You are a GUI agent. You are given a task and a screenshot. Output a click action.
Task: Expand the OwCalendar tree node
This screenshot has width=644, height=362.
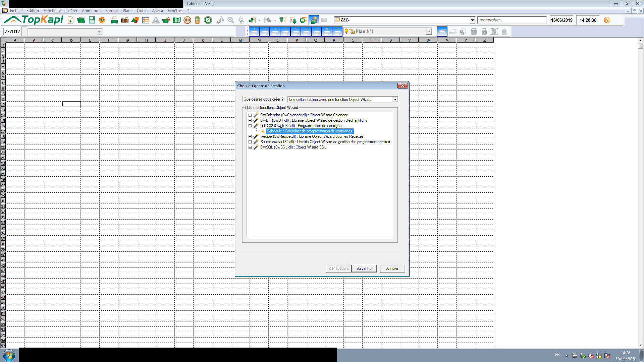[250, 115]
